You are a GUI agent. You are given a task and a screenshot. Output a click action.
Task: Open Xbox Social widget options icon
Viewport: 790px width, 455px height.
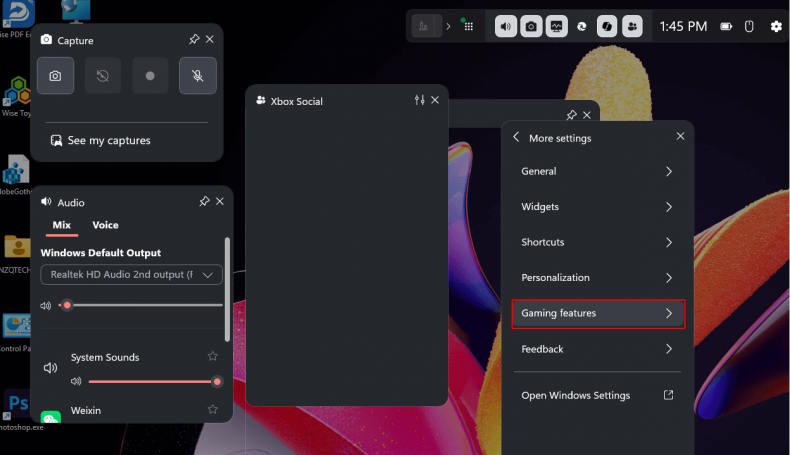[x=419, y=100]
